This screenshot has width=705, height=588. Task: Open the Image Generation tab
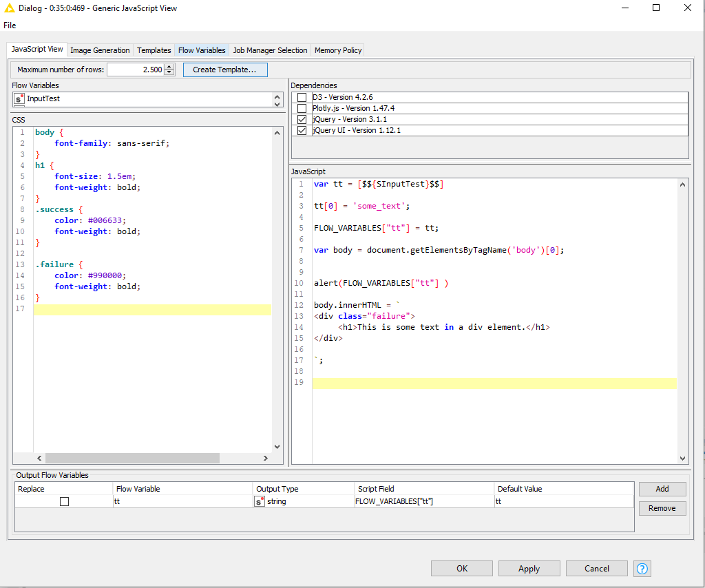click(x=100, y=50)
